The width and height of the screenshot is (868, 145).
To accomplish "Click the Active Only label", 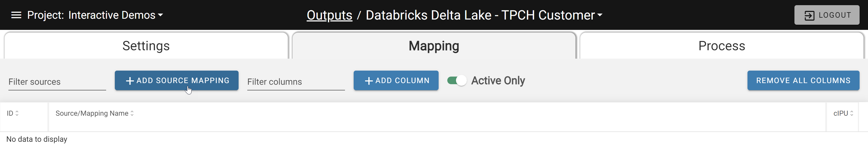I will 498,81.
